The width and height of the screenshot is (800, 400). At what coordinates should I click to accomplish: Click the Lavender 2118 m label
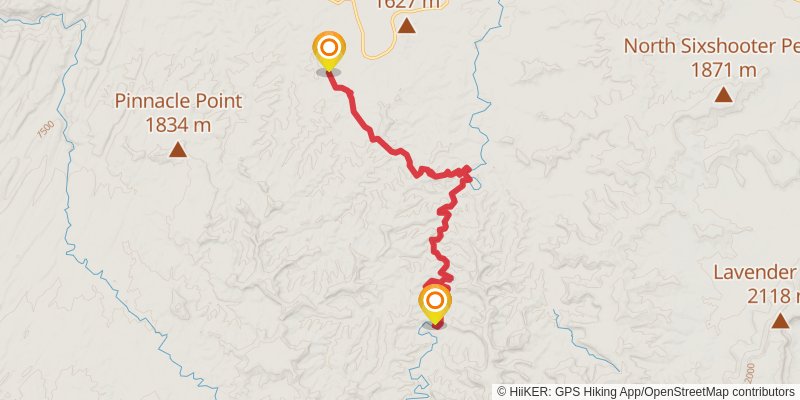coord(756,284)
